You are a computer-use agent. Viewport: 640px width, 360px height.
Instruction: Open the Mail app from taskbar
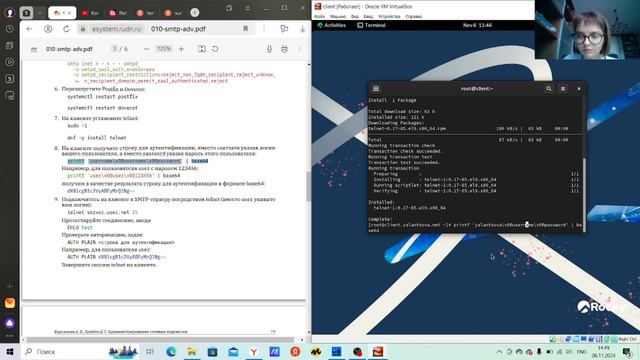pos(233,351)
